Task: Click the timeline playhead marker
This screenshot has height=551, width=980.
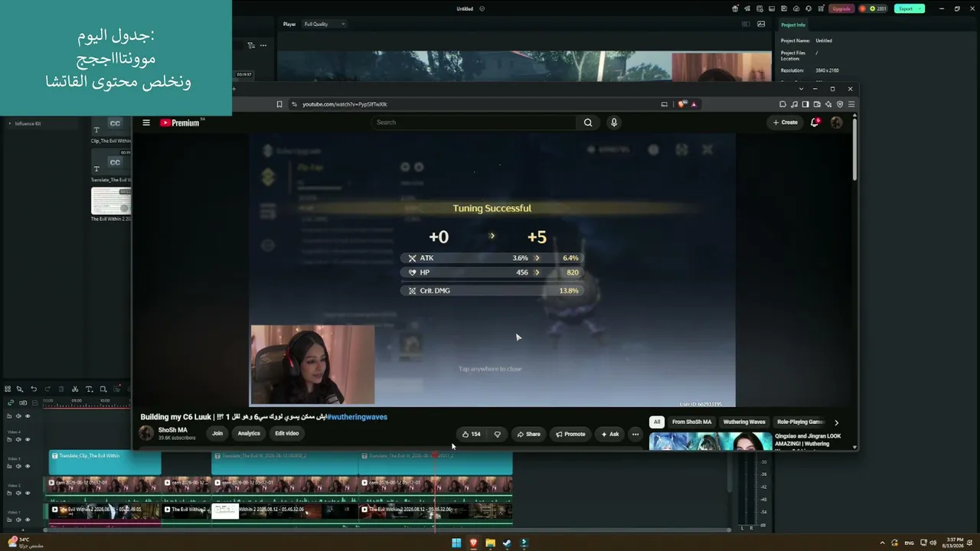Action: tap(435, 456)
